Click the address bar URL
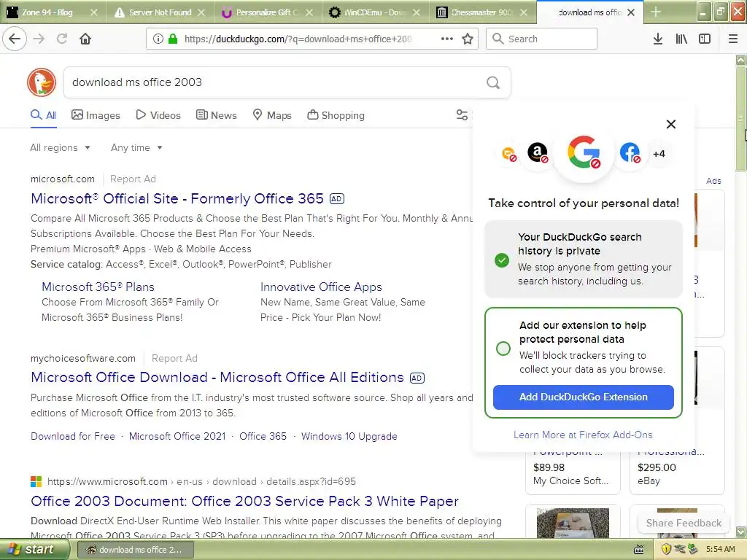This screenshot has height=560, width=747. (x=298, y=39)
